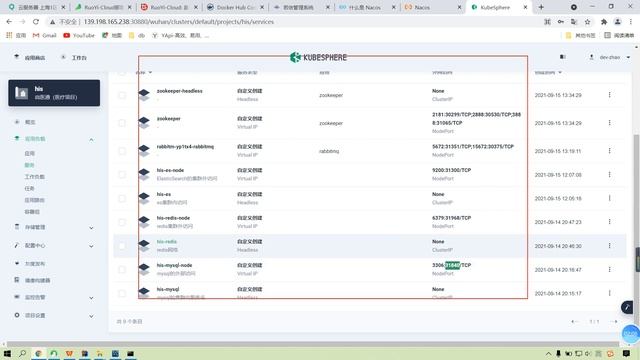Screen dimensions: 640x360
Task: Click the service icon of his-mysql-node
Action: (x=144, y=269)
